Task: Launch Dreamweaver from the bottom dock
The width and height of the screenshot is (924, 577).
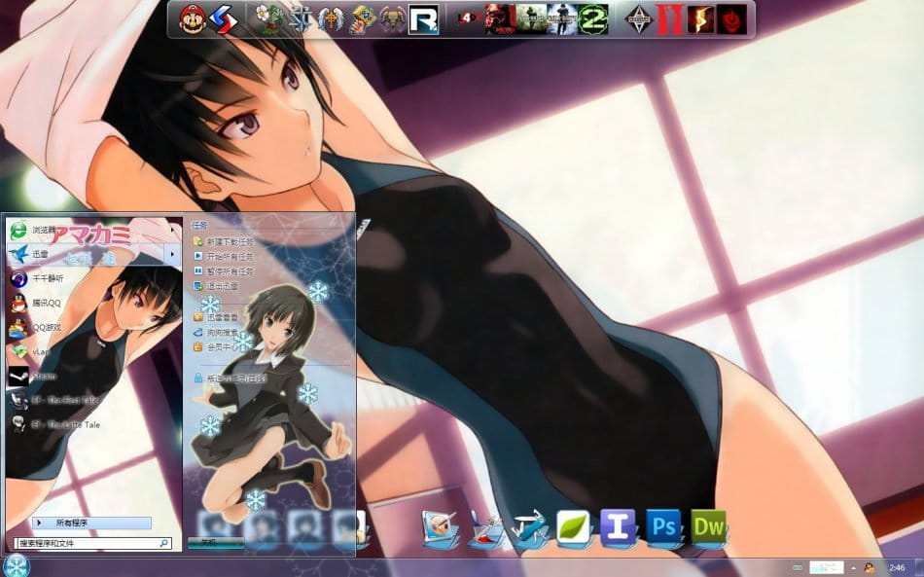Action: coord(709,526)
